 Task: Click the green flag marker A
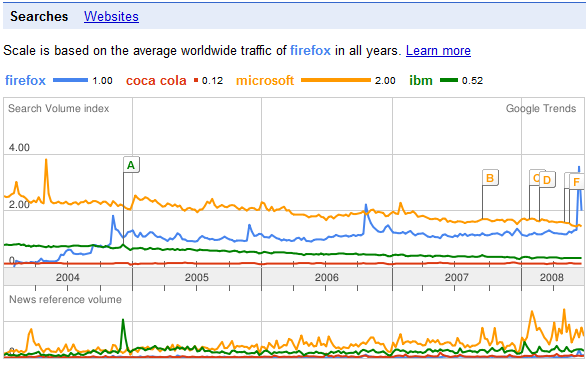[131, 165]
